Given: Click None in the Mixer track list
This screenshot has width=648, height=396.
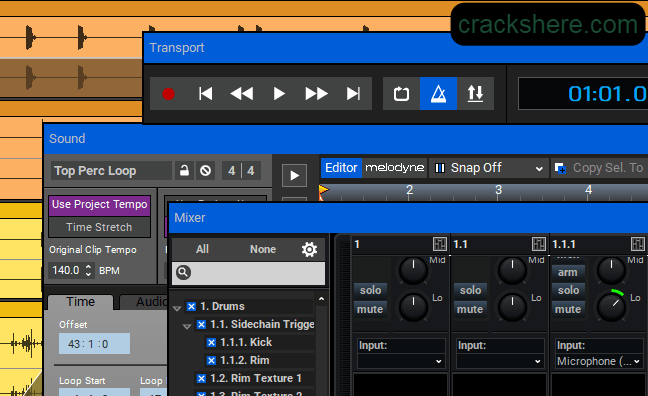Looking at the screenshot, I should [x=263, y=249].
